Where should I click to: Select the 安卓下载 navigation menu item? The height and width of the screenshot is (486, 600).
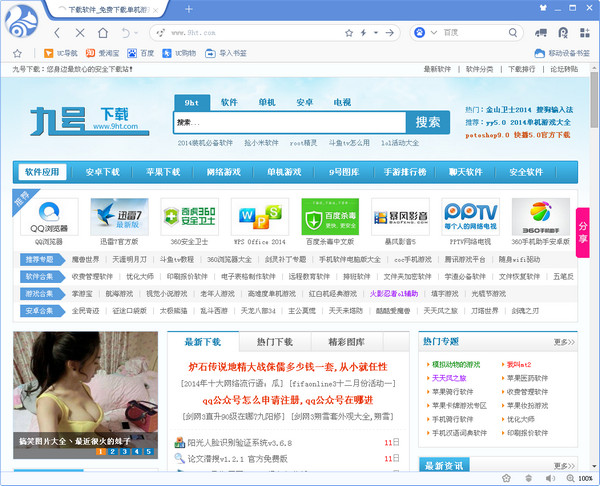click(103, 172)
